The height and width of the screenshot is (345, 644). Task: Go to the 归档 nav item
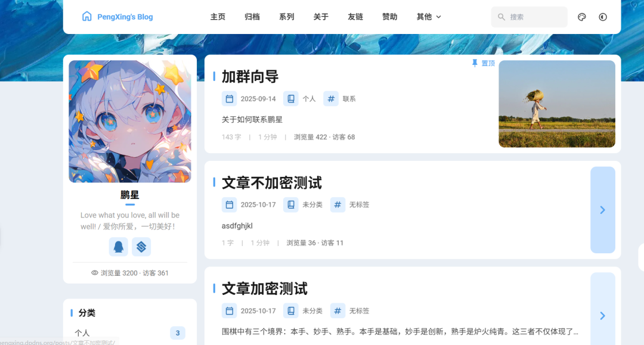(252, 17)
